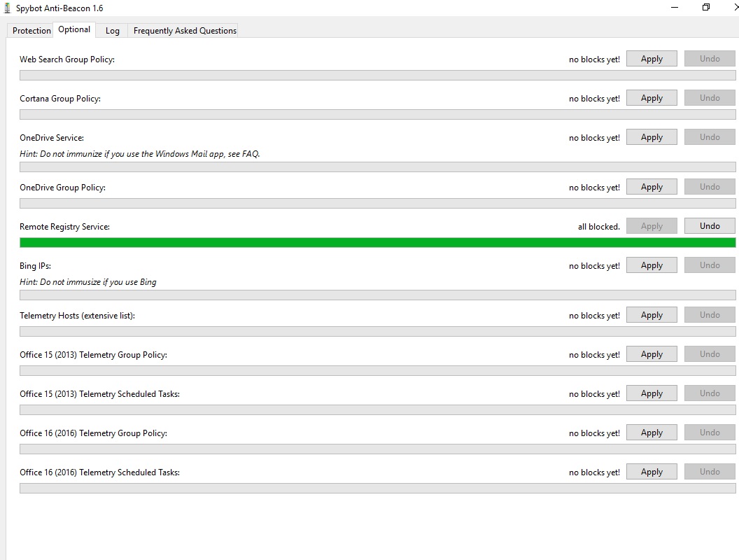Viewport: 739px width, 560px height.
Task: Apply Web Search Group Policy block
Action: pos(652,59)
